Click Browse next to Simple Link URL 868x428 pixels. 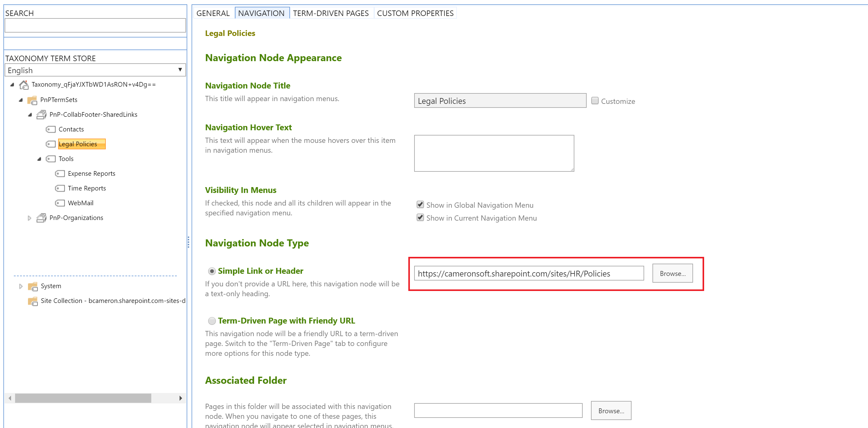[672, 273]
